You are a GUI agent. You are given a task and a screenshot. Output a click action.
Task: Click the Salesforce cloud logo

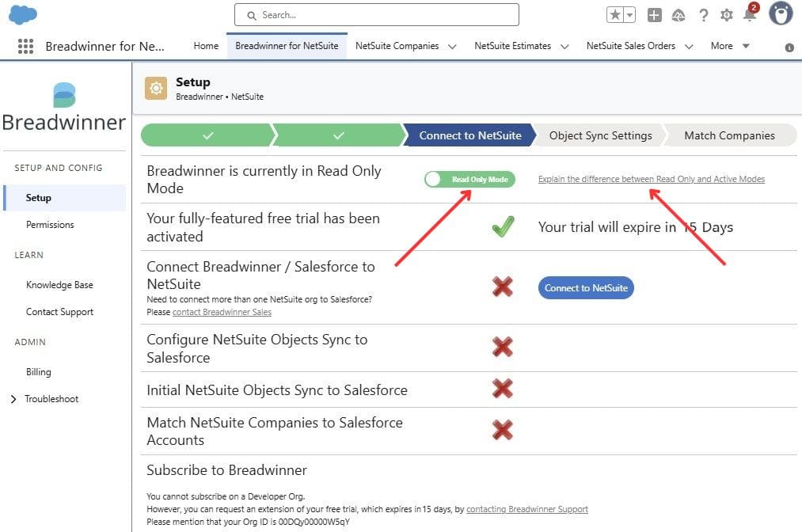coord(23,15)
